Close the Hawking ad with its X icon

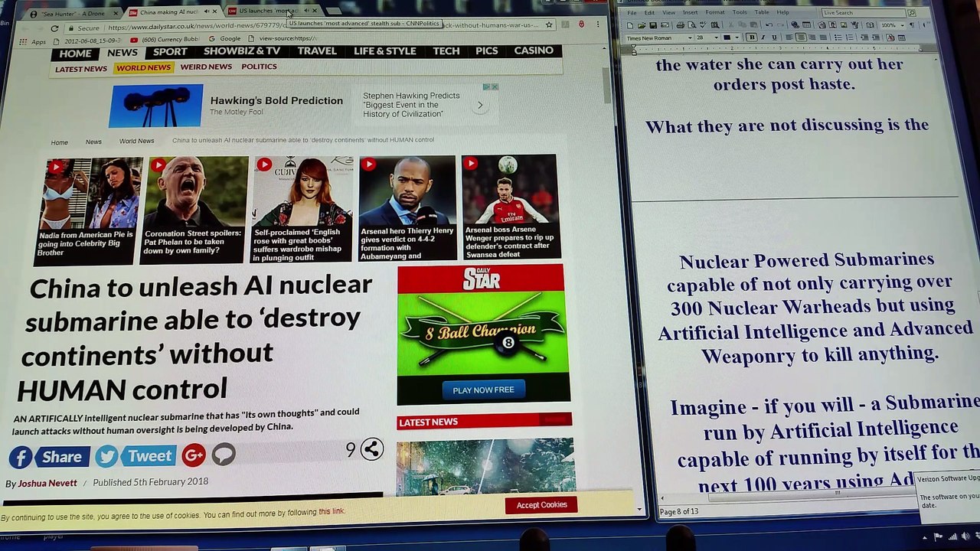point(495,86)
